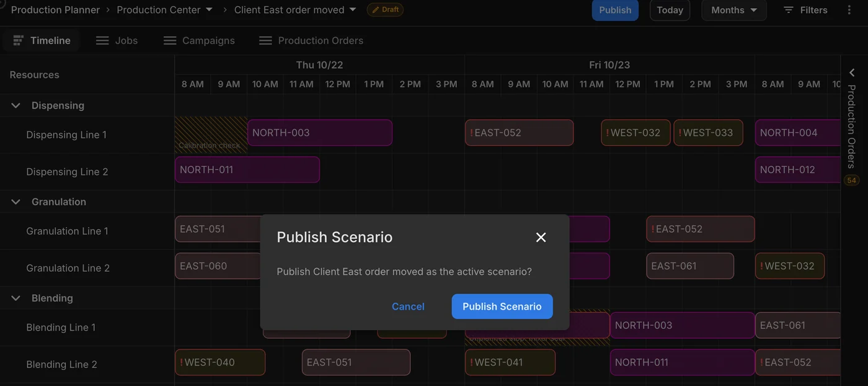Open the Months zoom dropdown

pos(734,10)
